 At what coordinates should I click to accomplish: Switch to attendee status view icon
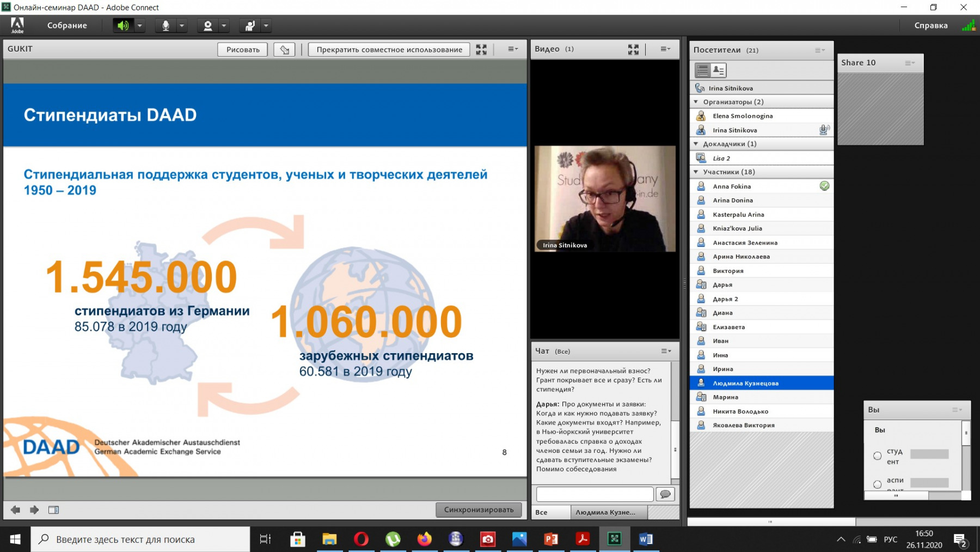pyautogui.click(x=719, y=70)
